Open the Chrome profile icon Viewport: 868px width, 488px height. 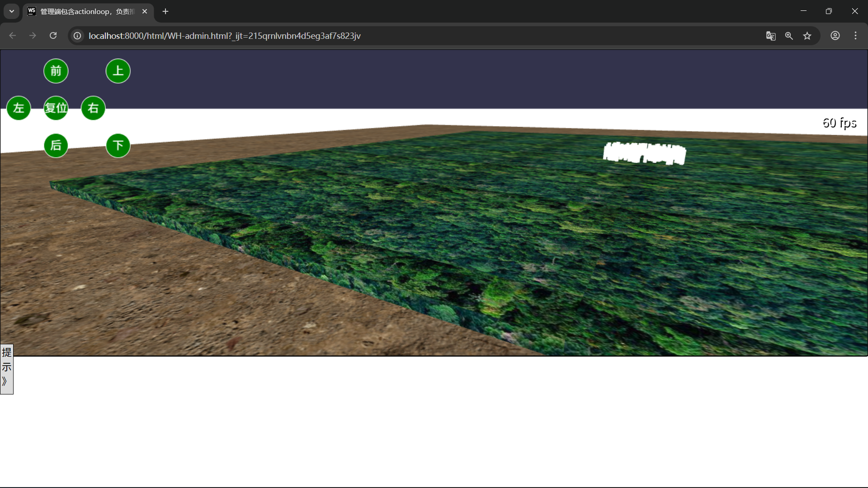pyautogui.click(x=835, y=36)
